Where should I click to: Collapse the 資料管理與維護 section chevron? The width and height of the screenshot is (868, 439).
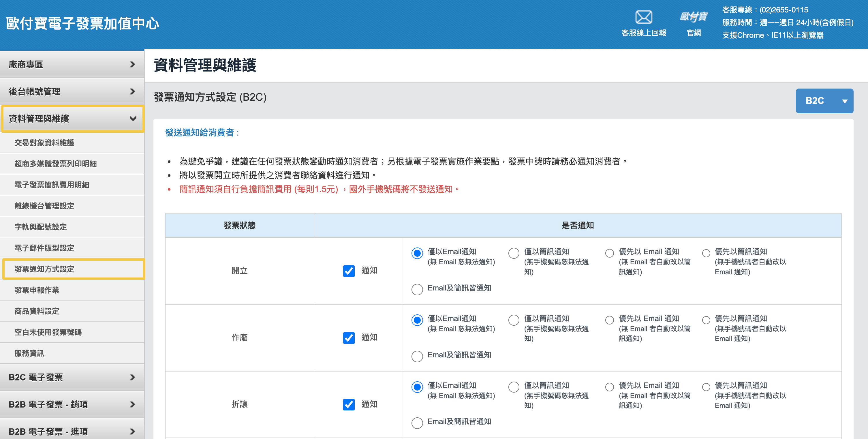point(133,119)
